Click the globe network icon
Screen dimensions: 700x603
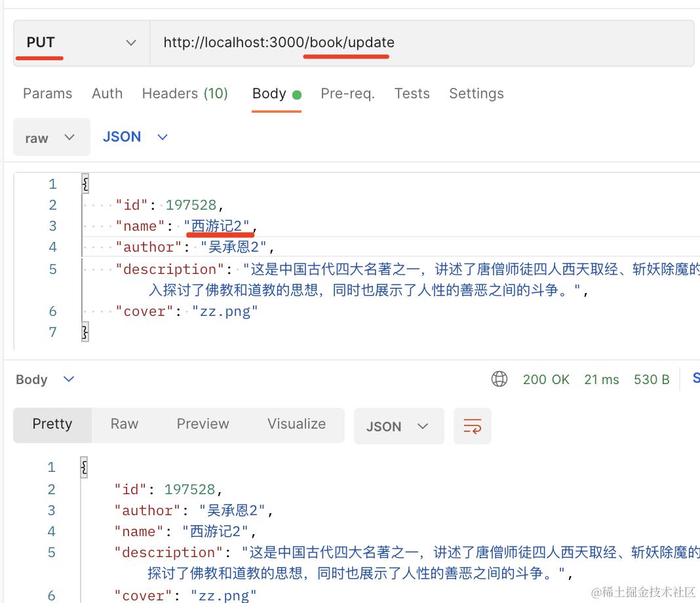(499, 379)
